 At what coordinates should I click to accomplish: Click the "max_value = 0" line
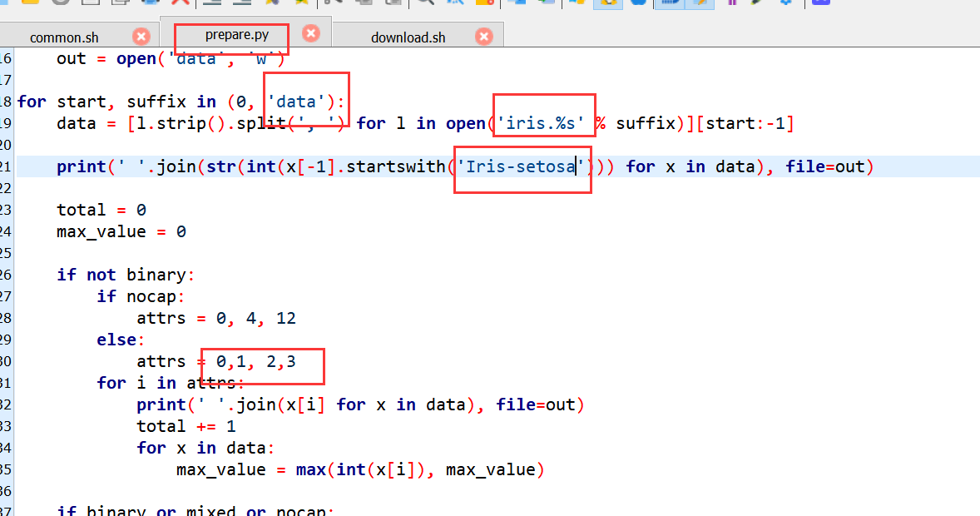click(121, 232)
